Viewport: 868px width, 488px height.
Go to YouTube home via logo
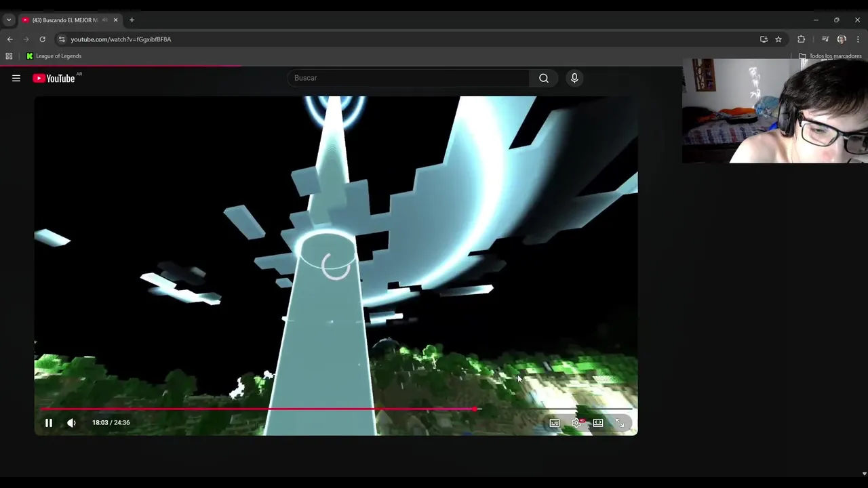pos(54,78)
